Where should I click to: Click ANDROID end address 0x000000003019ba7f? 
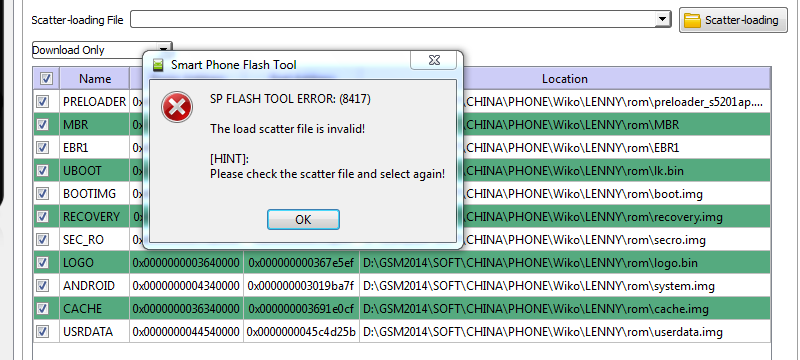coord(301,286)
